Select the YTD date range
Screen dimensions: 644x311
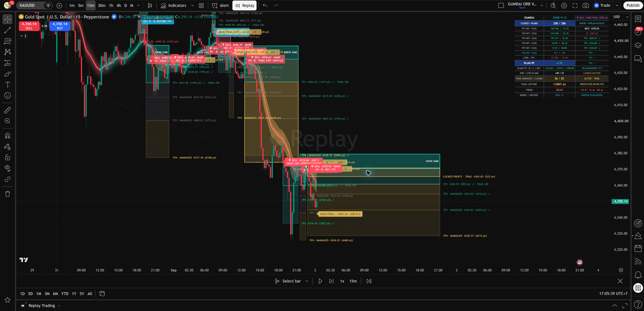click(65, 294)
